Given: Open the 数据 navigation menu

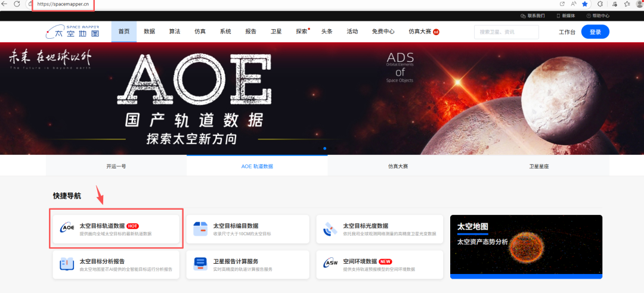Looking at the screenshot, I should (150, 32).
